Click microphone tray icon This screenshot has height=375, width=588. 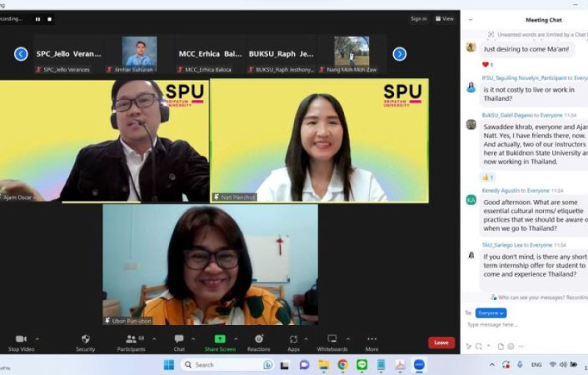520,365
